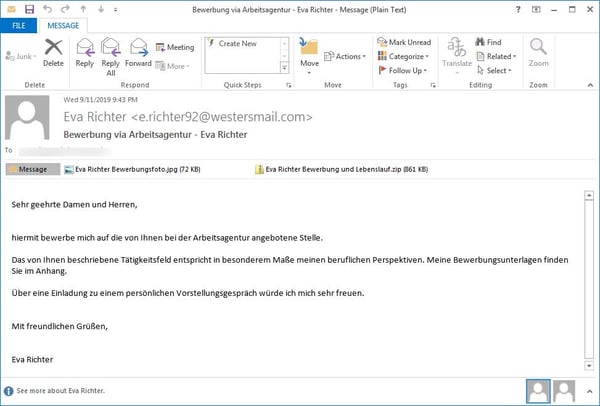Click the Save icon in the title bar
Viewport: 600px width, 406px height.
tap(30, 8)
